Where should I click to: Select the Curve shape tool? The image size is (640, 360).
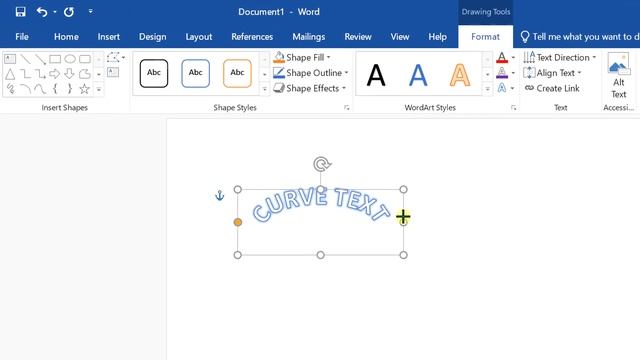[40, 89]
